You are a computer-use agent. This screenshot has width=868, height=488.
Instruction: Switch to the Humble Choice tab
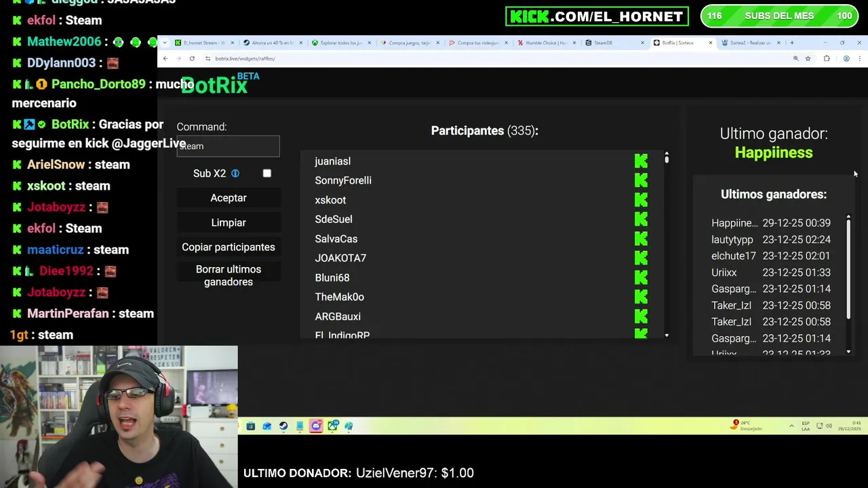(546, 43)
